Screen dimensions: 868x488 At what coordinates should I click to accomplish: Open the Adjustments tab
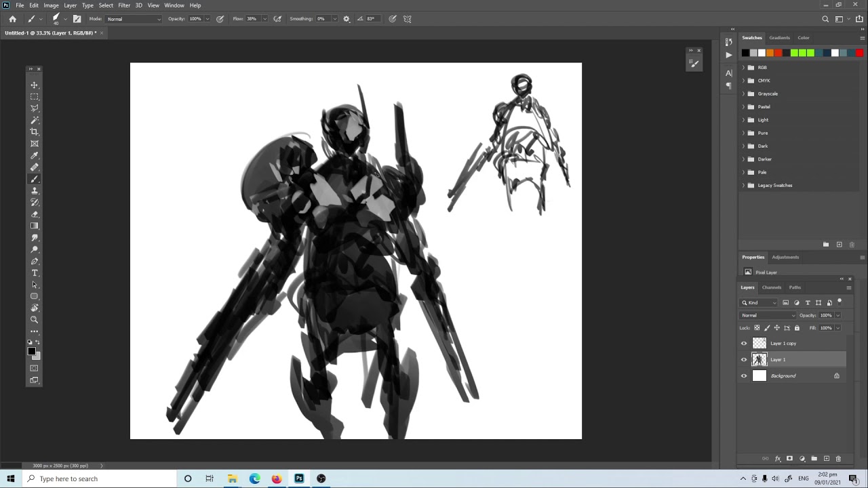point(785,258)
